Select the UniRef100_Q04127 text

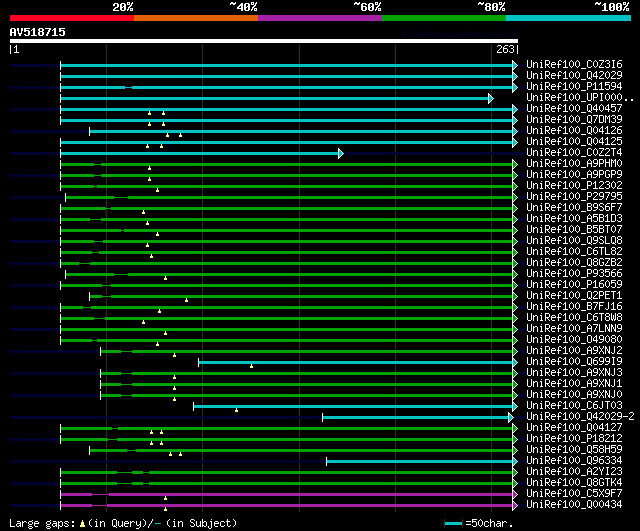(x=574, y=428)
